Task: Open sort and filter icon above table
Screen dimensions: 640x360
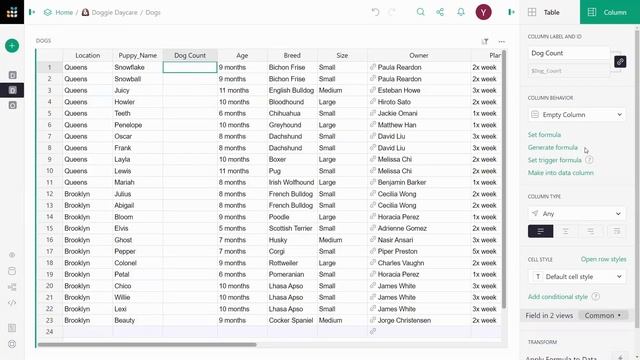Action: 485,41
